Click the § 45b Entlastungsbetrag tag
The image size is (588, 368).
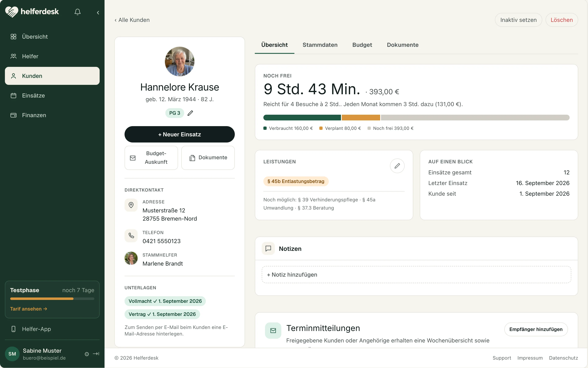click(x=296, y=181)
